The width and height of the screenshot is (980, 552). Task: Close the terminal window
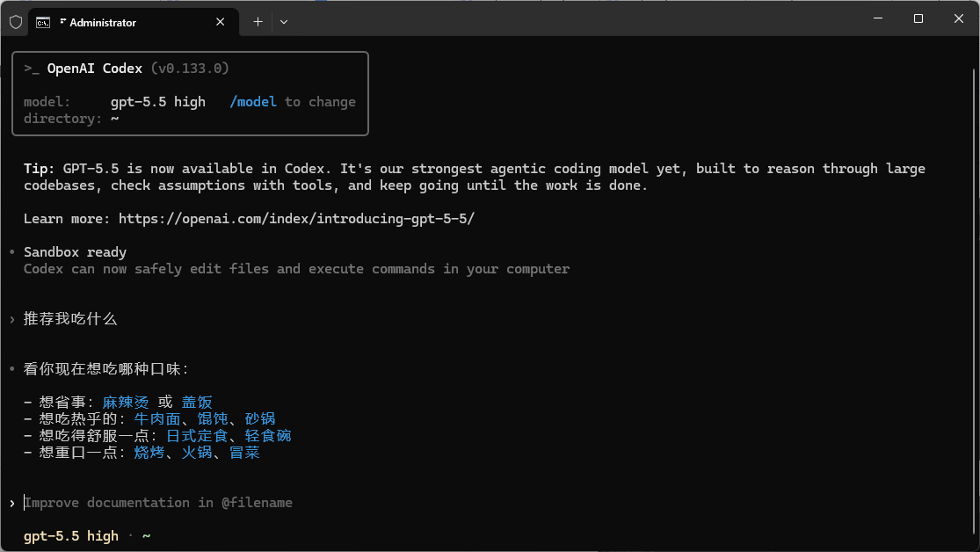click(959, 18)
